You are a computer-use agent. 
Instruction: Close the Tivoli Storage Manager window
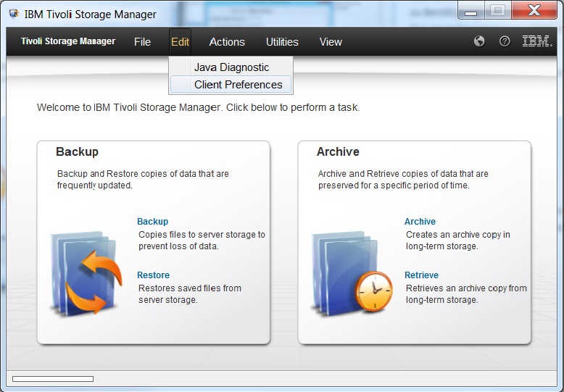pyautogui.click(x=534, y=11)
